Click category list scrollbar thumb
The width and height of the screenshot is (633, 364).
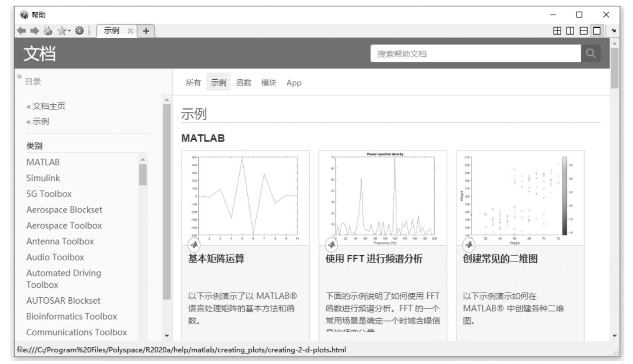tap(143, 175)
